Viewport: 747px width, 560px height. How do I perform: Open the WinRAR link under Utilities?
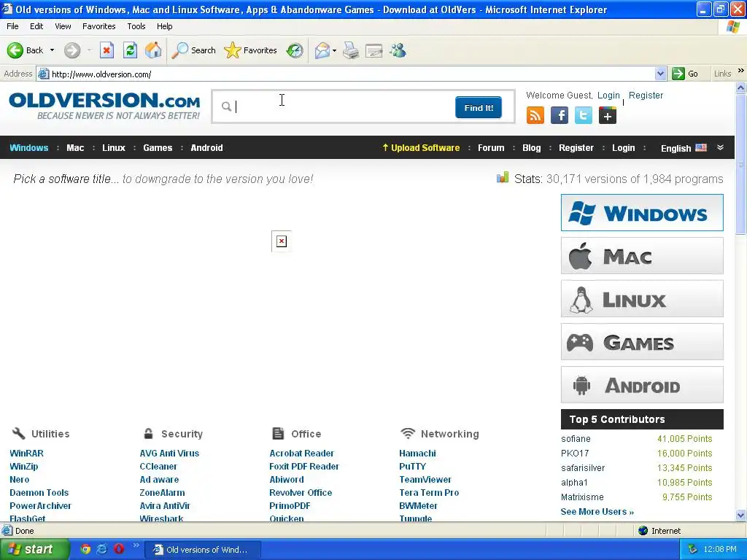pyautogui.click(x=27, y=453)
